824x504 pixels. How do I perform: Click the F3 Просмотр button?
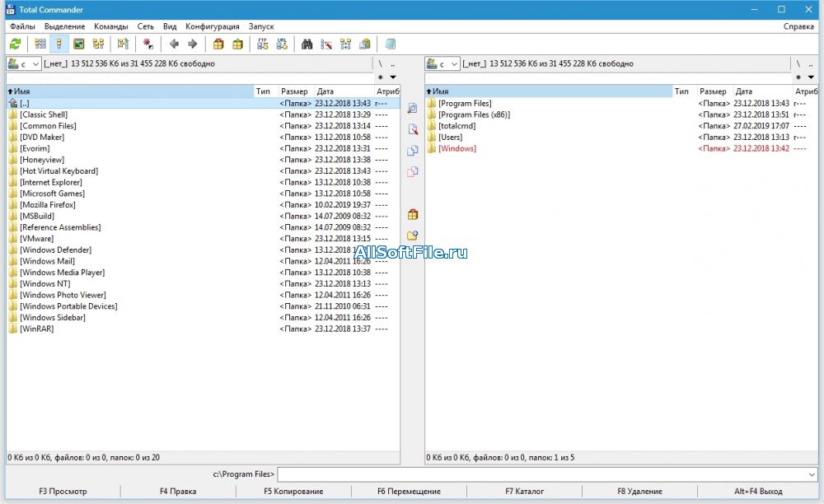pos(63,492)
